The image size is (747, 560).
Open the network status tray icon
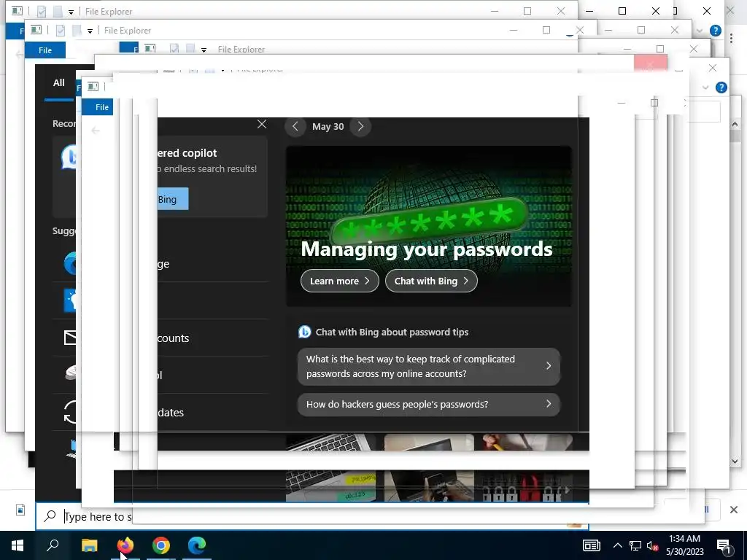point(635,545)
